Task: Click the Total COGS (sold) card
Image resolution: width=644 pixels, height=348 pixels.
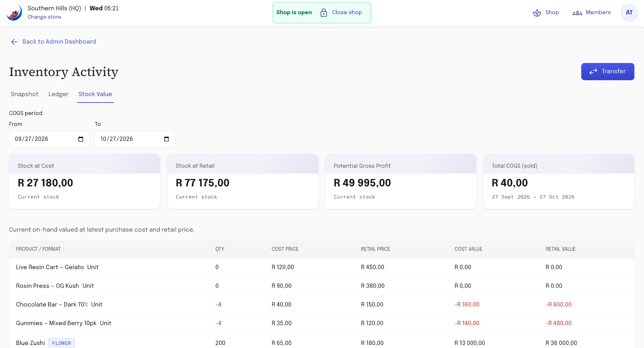Action: coord(559,182)
